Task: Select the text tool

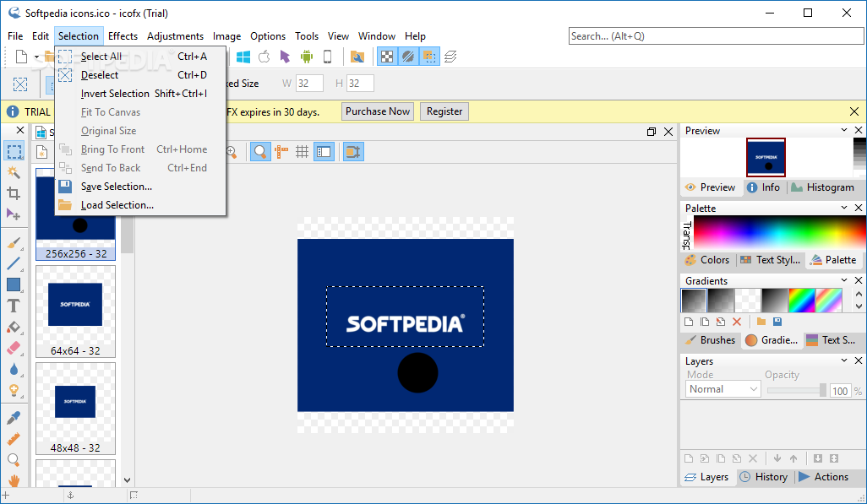Action: [14, 306]
